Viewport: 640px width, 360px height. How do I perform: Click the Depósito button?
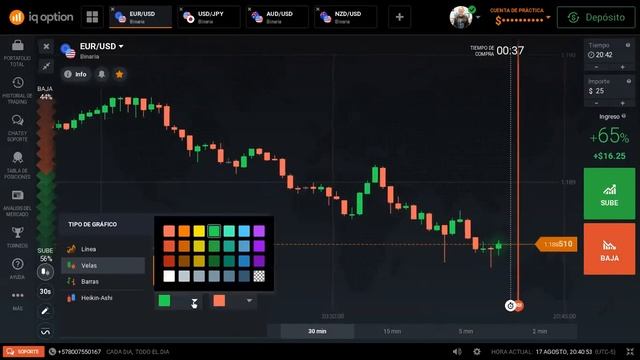click(x=596, y=18)
